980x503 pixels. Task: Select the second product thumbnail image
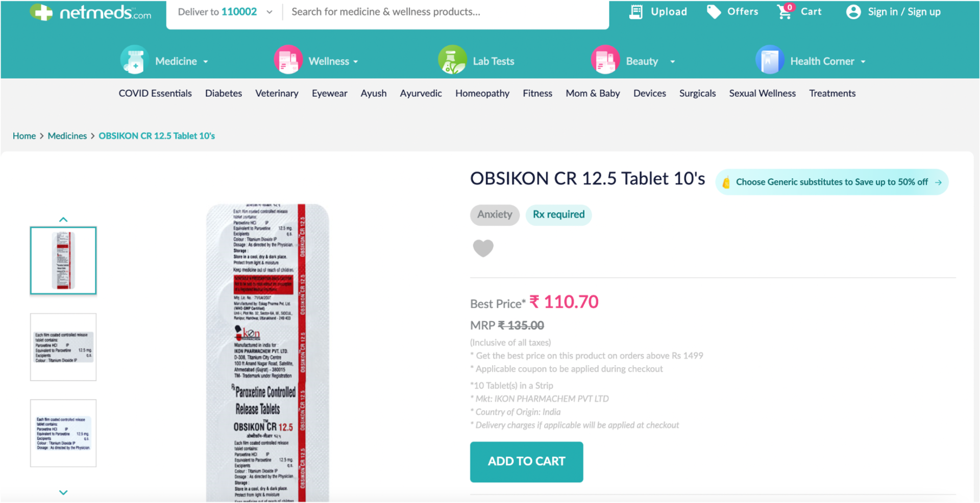tap(63, 347)
